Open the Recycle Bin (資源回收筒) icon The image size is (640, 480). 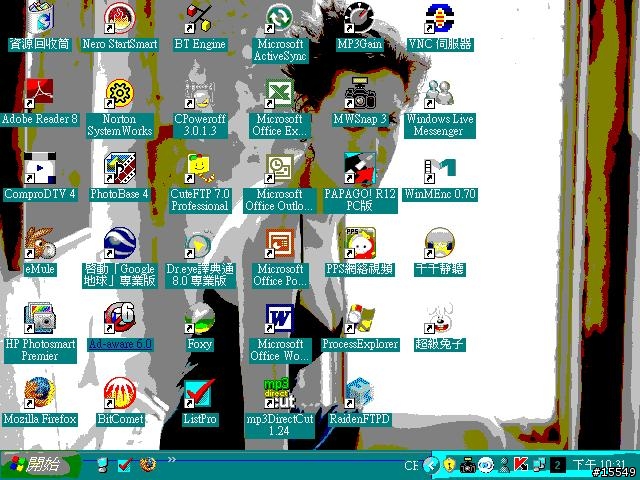tap(40, 18)
